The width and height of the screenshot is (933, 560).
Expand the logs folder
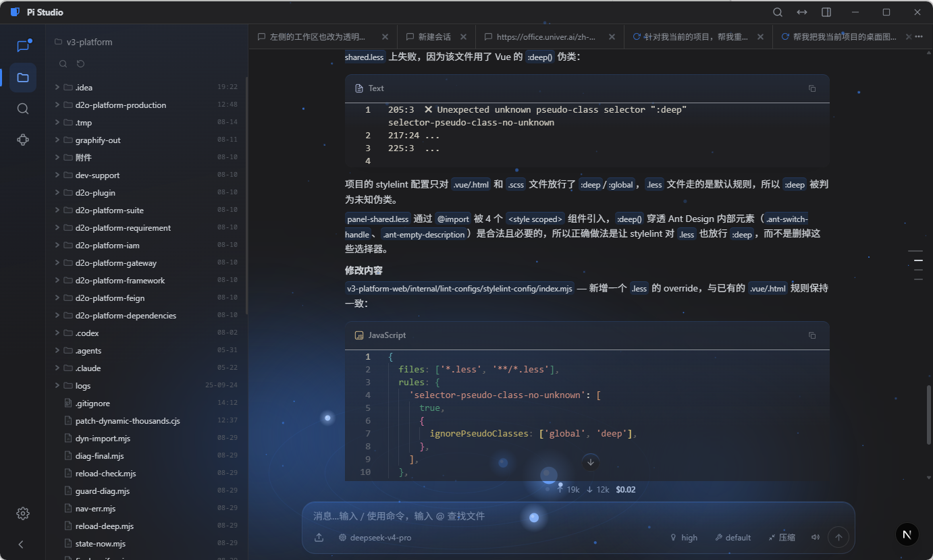pos(57,385)
